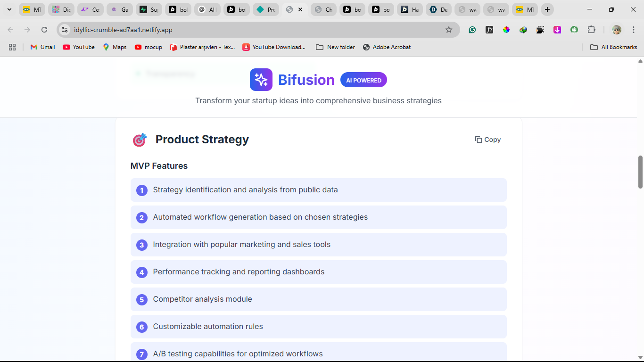Switch to the Pro tab
The height and width of the screenshot is (362, 644).
[x=266, y=9]
